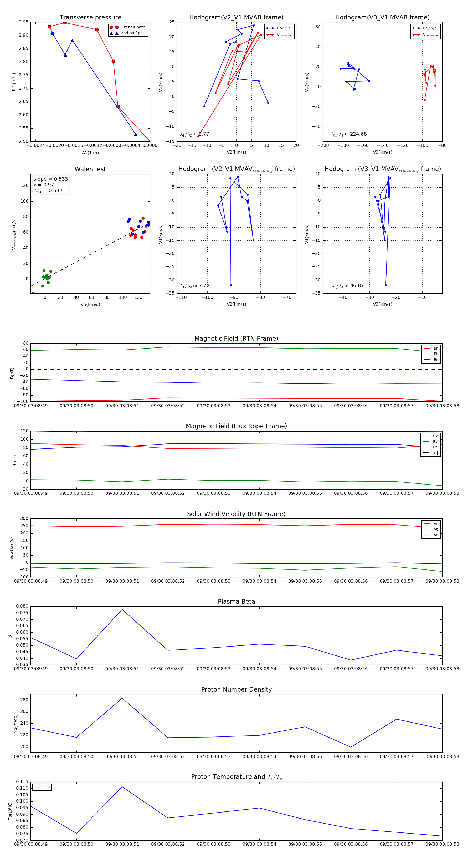Click the Plasma Beta peak at 03:08:51
The height and width of the screenshot is (868, 473).
click(122, 609)
